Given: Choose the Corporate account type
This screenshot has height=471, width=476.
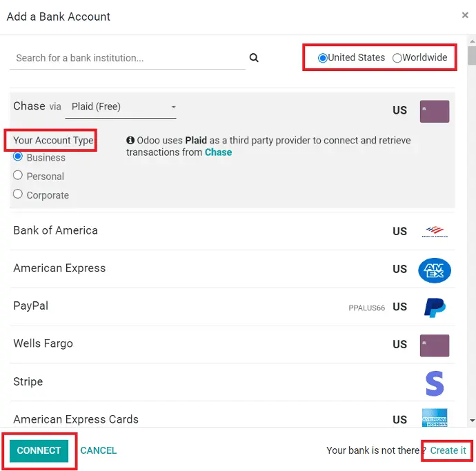Looking at the screenshot, I should pyautogui.click(x=18, y=194).
